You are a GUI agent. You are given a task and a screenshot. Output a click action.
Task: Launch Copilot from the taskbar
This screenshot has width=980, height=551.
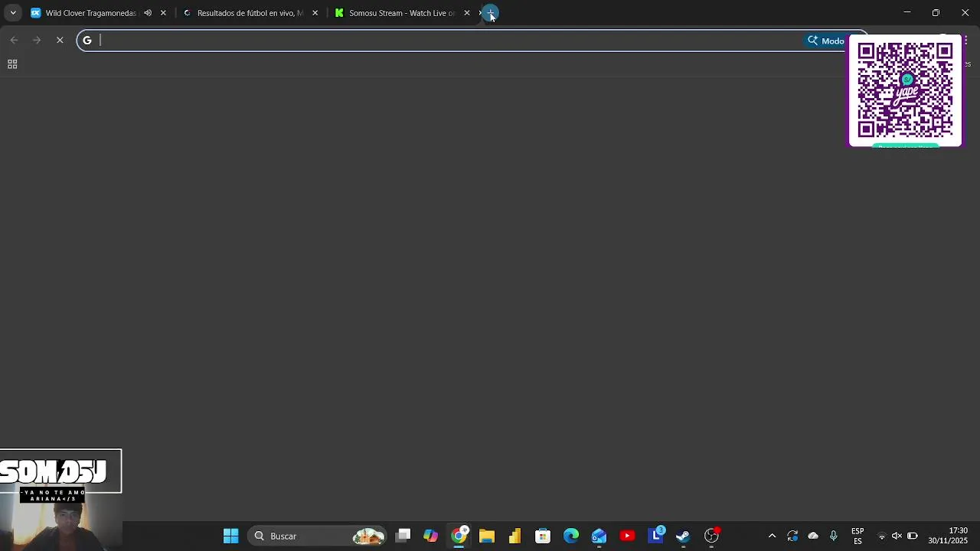[431, 536]
